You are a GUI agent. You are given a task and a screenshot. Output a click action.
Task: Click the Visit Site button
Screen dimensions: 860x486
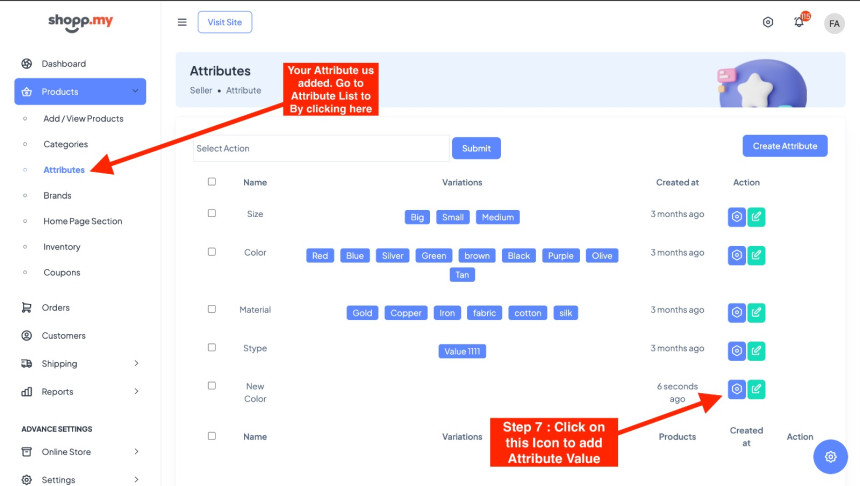click(225, 22)
